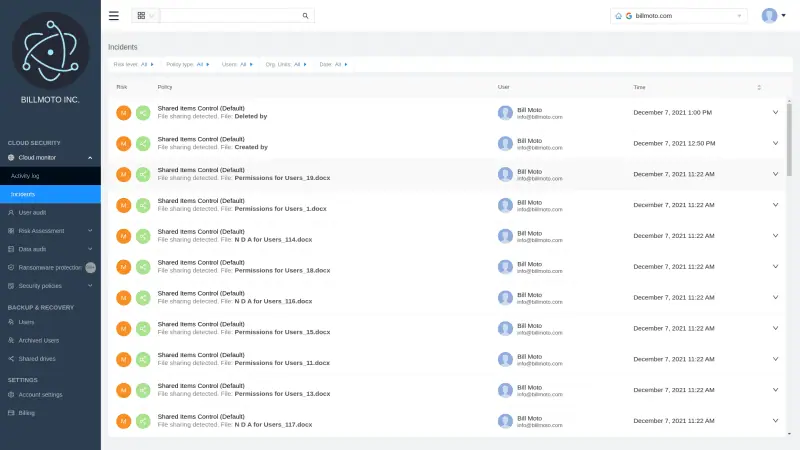800x450 pixels.
Task: Click the search input field
Action: (x=231, y=16)
